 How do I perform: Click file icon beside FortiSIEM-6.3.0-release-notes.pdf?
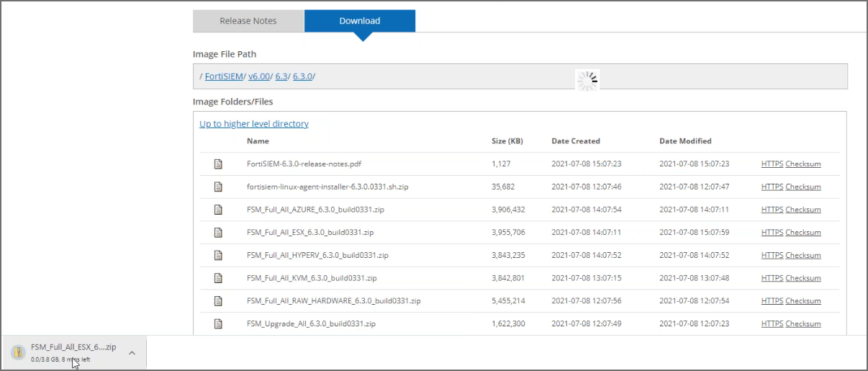click(218, 164)
